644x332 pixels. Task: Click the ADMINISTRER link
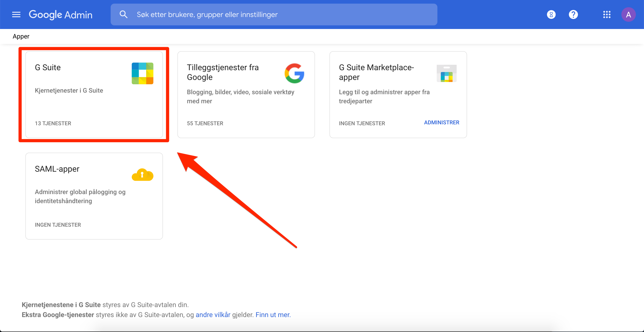(442, 123)
